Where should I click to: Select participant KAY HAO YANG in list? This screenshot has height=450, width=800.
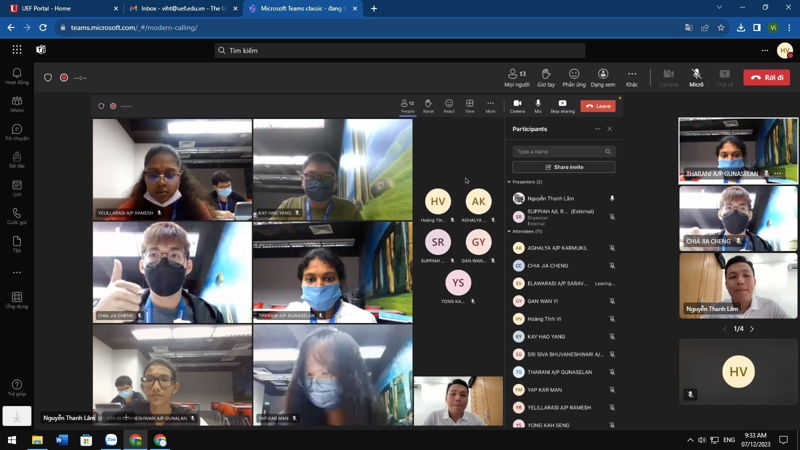tap(564, 337)
